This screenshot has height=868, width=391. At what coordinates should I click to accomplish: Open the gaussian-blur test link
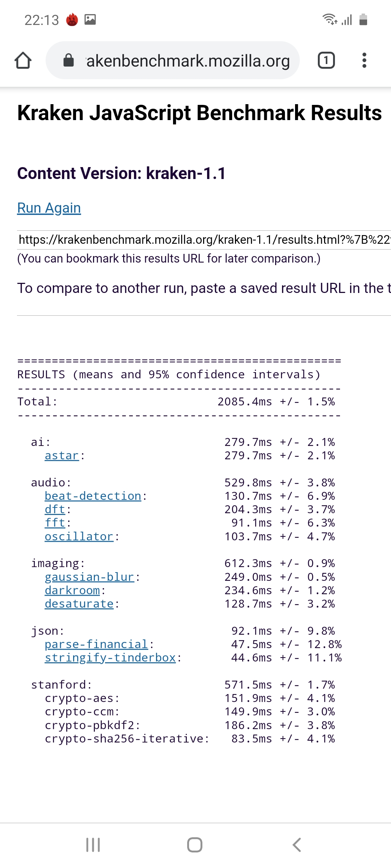coord(89,577)
